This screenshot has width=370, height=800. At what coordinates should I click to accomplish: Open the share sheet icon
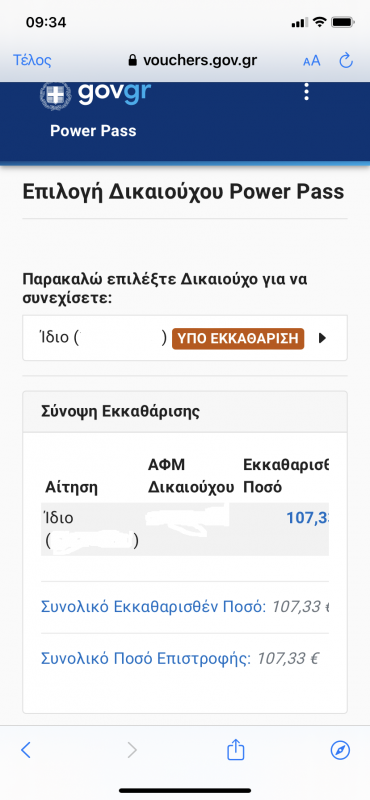(235, 749)
